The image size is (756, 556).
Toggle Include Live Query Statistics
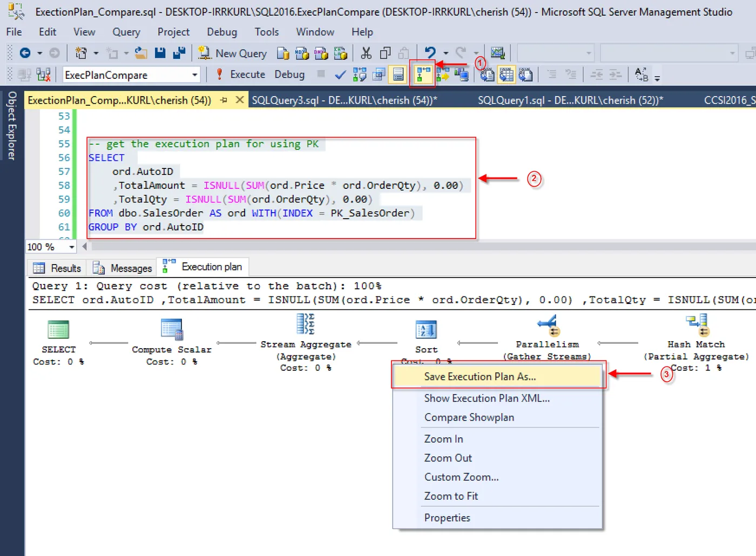[443, 74]
